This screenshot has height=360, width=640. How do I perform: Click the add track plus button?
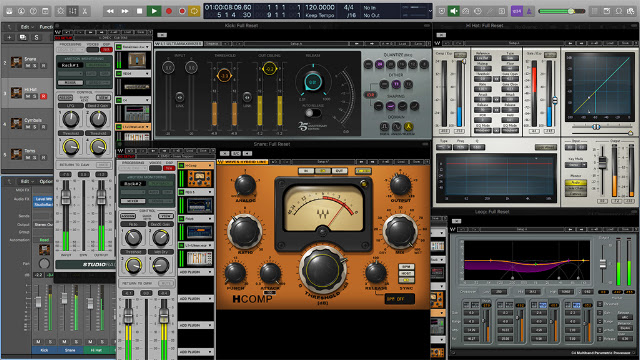pos(9,37)
